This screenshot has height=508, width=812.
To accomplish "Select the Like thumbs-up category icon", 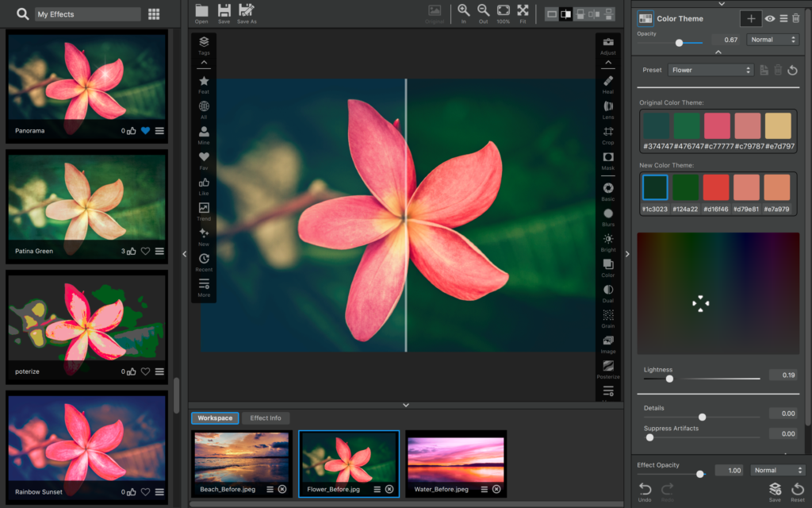I will [x=204, y=186].
